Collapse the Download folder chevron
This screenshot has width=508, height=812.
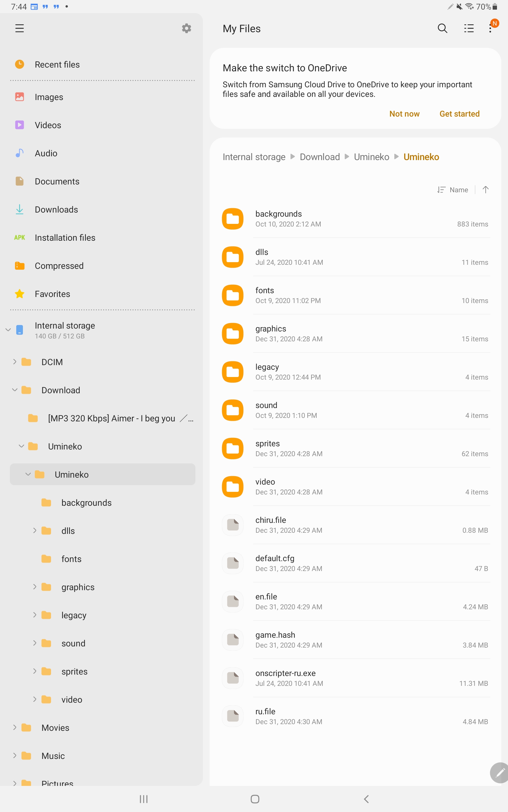pos(14,390)
